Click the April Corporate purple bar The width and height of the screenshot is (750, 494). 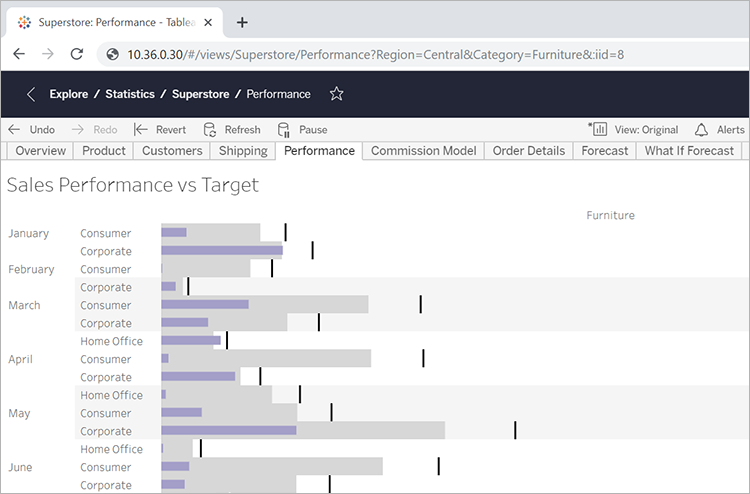coord(198,376)
